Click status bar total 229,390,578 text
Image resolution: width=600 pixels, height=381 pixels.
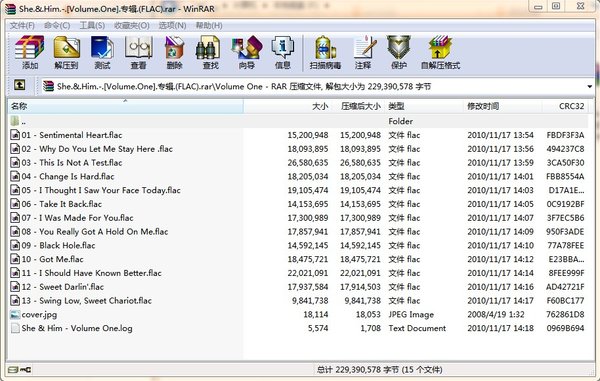tap(379, 370)
